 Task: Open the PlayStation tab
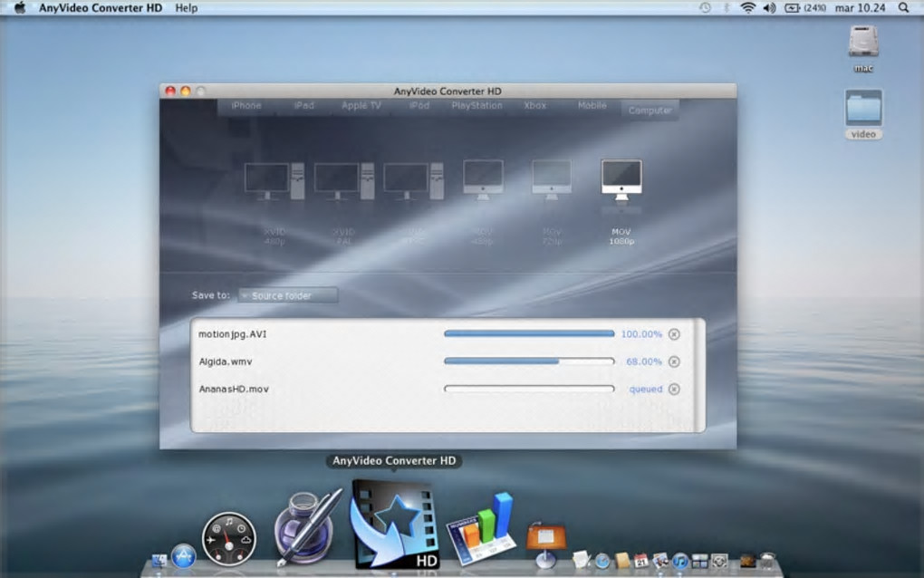pyautogui.click(x=476, y=105)
